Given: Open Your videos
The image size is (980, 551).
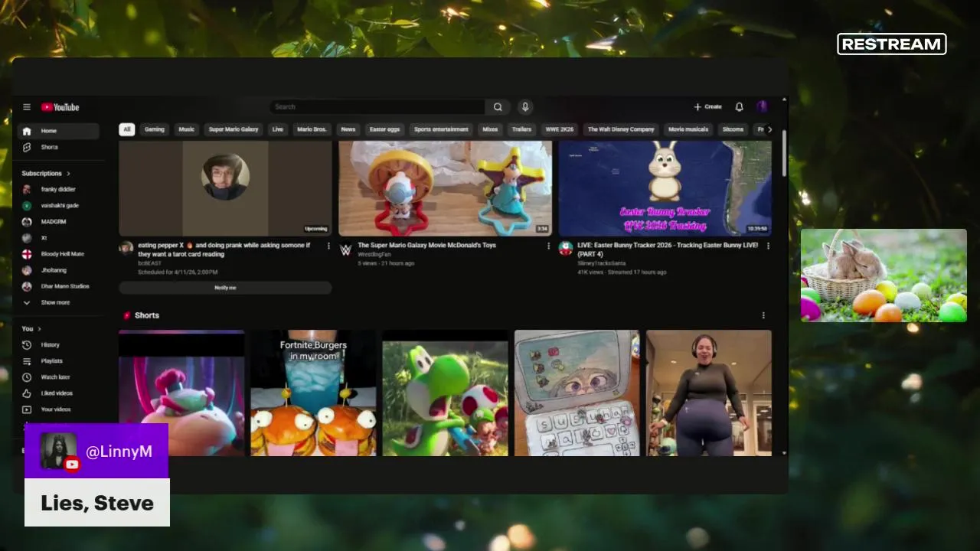Looking at the screenshot, I should (x=59, y=409).
